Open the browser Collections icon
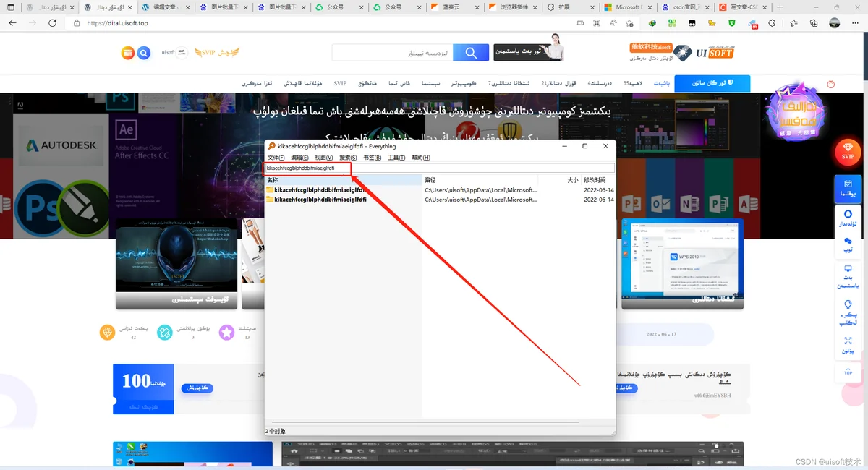Image resolution: width=868 pixels, height=470 pixels. [x=814, y=23]
